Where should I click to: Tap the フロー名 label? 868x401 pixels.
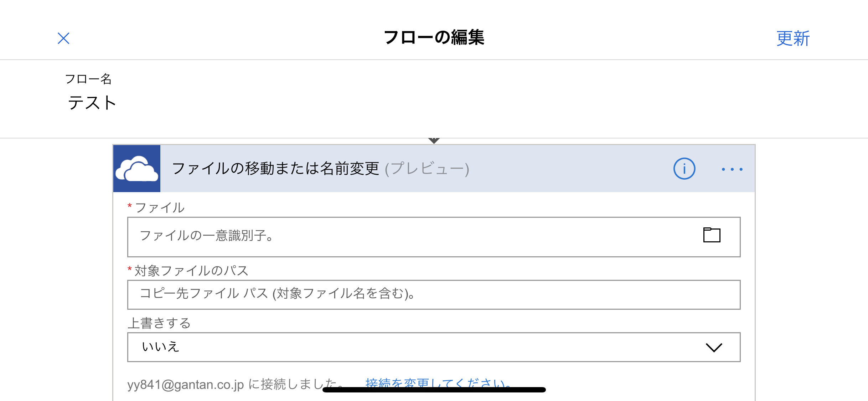click(88, 79)
